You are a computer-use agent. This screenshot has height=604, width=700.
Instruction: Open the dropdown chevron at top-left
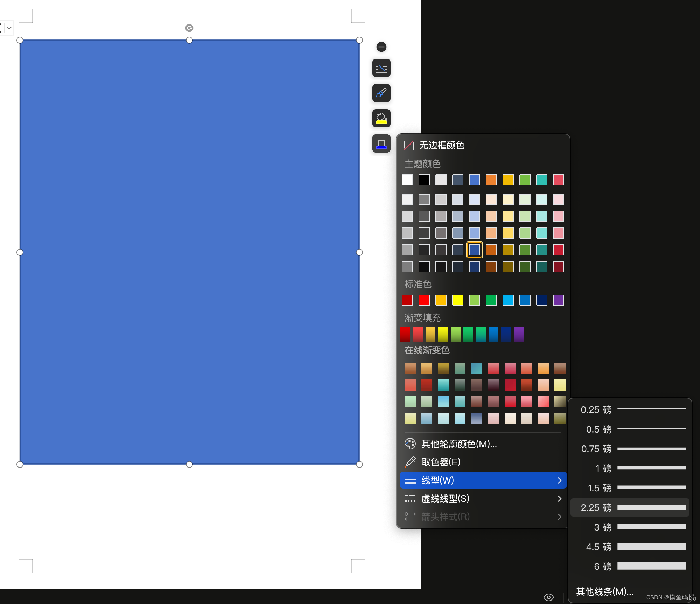(x=9, y=28)
